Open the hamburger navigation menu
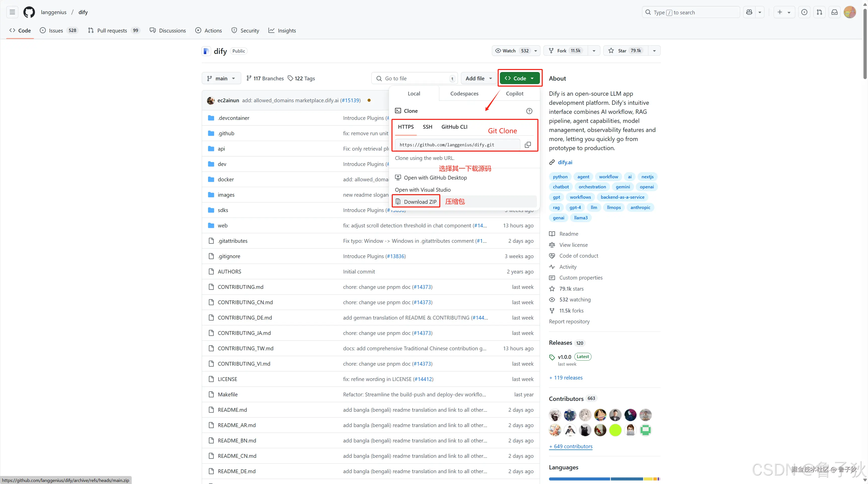The image size is (868, 484). click(x=12, y=12)
